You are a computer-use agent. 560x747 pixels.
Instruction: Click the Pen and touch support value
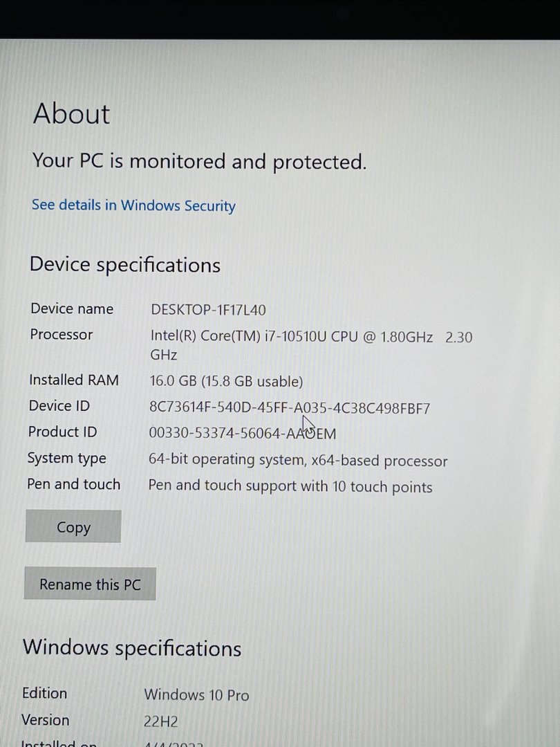[290, 486]
